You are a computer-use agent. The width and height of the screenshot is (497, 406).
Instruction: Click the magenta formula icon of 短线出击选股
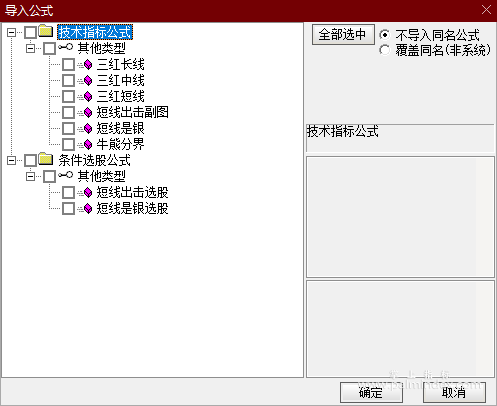coord(88,192)
